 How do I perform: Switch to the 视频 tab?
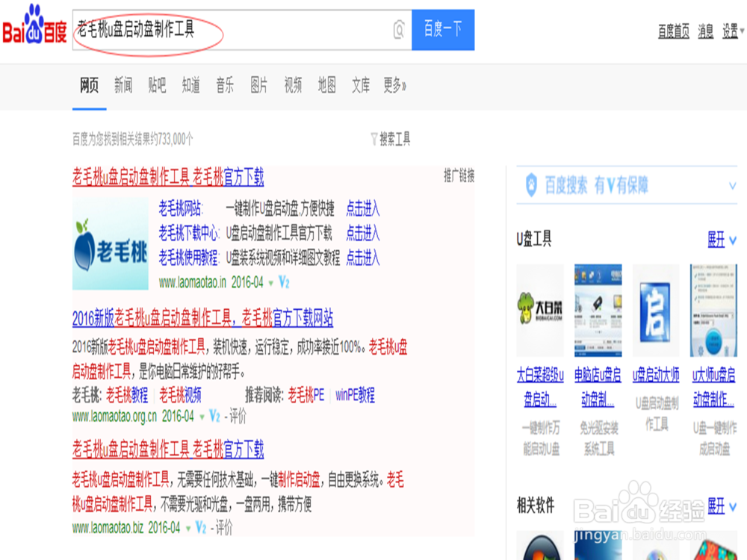point(292,86)
